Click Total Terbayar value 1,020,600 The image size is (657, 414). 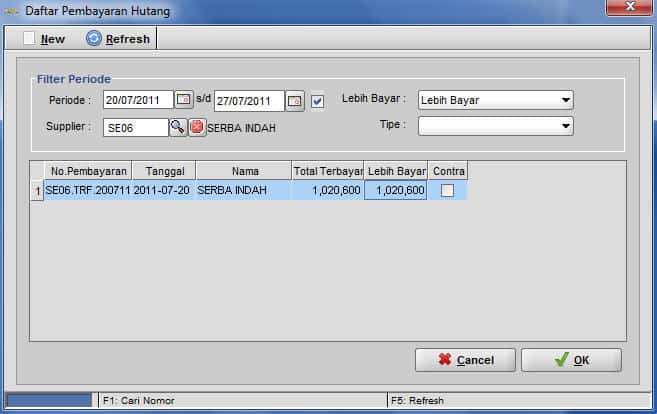click(x=328, y=190)
